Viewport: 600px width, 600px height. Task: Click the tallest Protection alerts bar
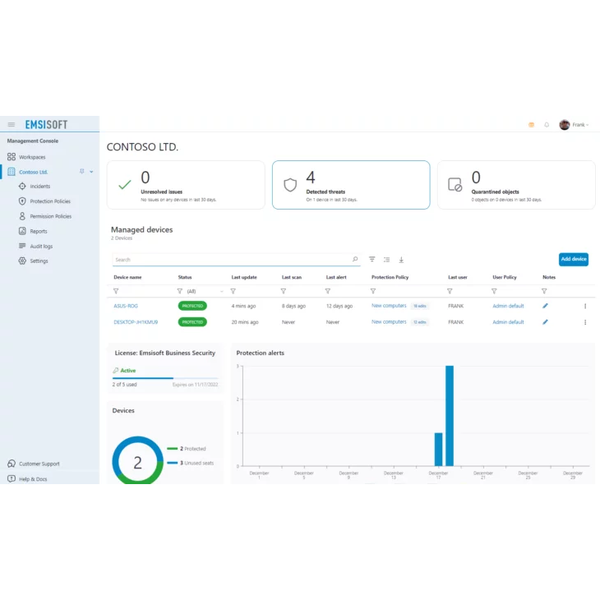point(450,416)
